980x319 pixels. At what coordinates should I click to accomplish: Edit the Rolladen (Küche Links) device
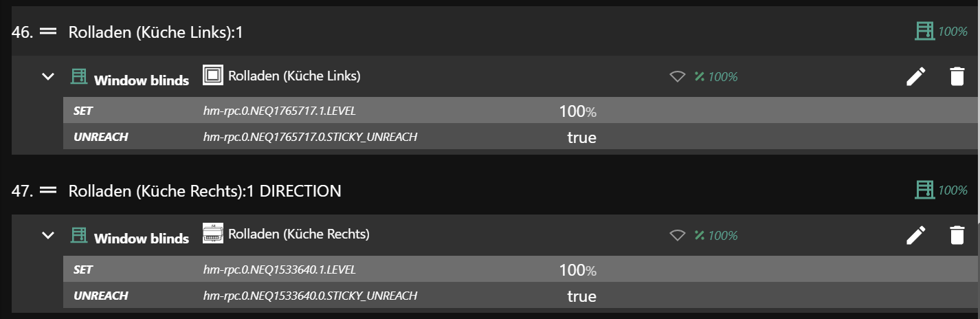[x=916, y=76]
